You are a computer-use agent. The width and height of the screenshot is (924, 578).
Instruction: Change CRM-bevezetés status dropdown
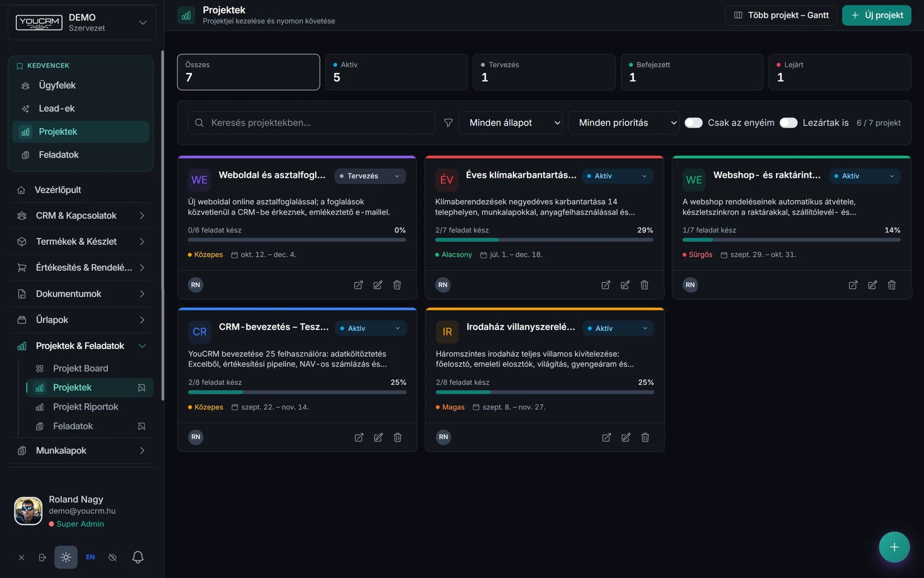[x=371, y=328]
